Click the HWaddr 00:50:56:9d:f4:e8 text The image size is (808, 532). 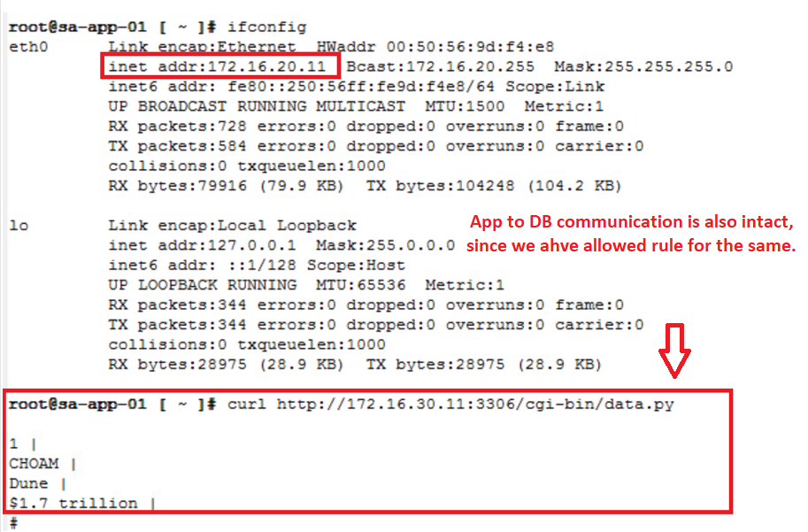pyautogui.click(x=435, y=47)
